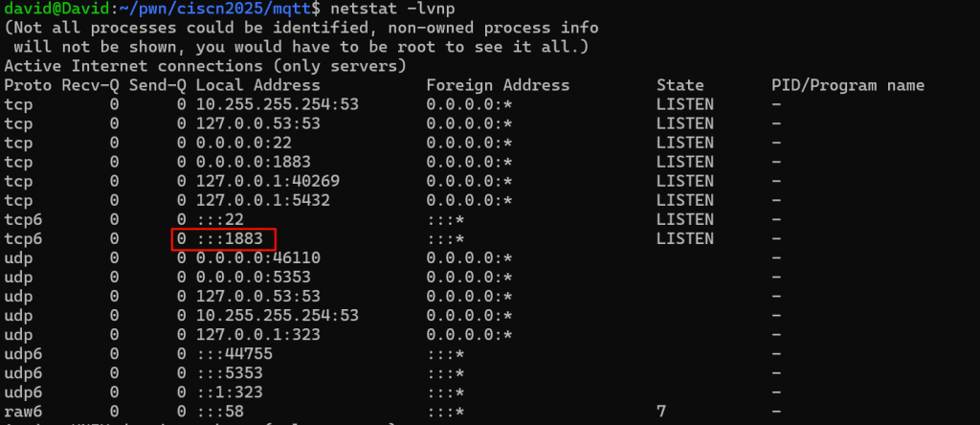Click the PID/Program name column header

848,85
